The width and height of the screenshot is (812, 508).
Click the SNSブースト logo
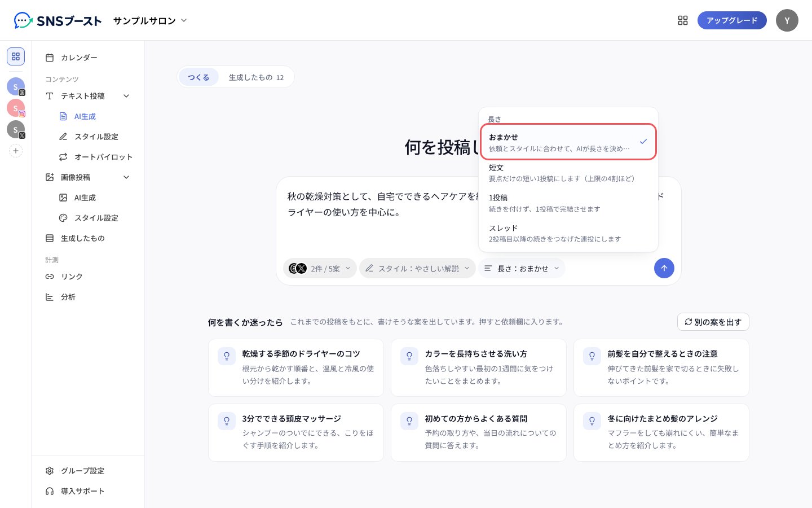coord(58,21)
